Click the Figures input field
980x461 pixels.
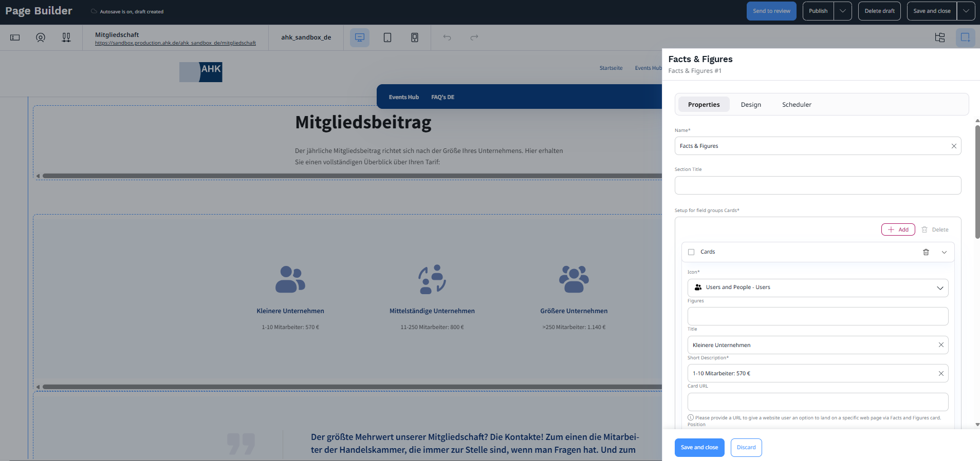pyautogui.click(x=818, y=316)
